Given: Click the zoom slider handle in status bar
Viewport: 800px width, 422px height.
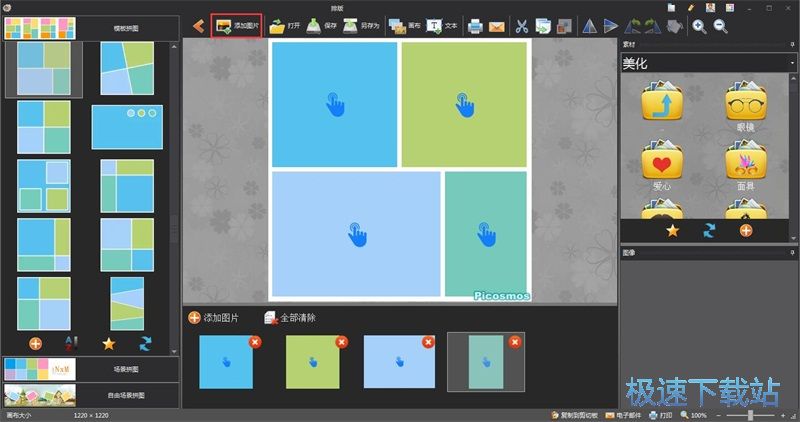Looking at the screenshot, I should click(751, 415).
